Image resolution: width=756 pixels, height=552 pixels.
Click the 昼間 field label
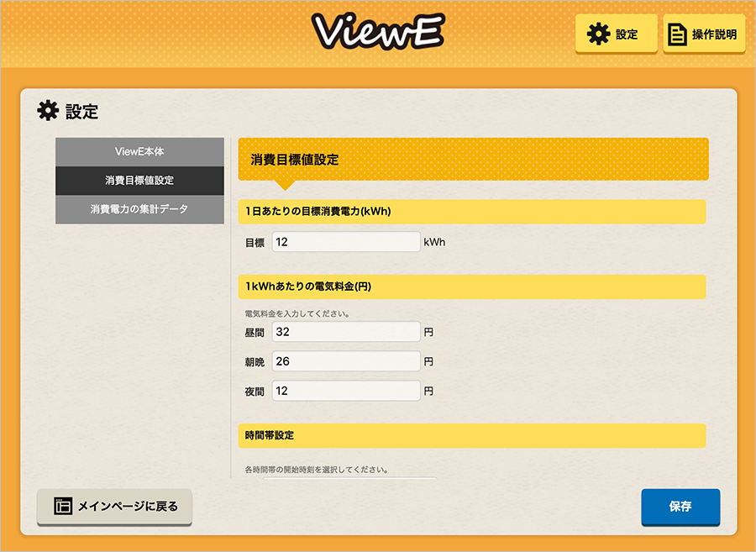click(255, 333)
